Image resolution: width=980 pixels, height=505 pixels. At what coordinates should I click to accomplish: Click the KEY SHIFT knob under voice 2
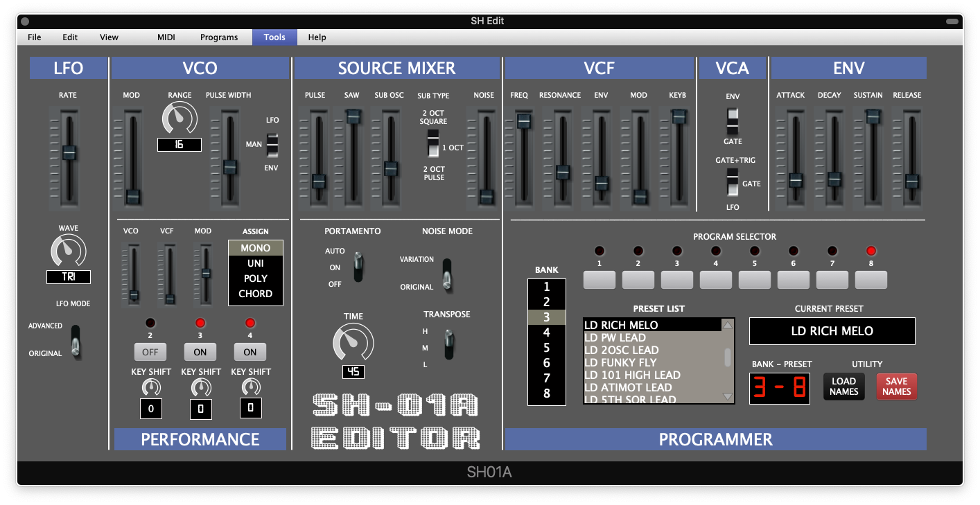(150, 388)
